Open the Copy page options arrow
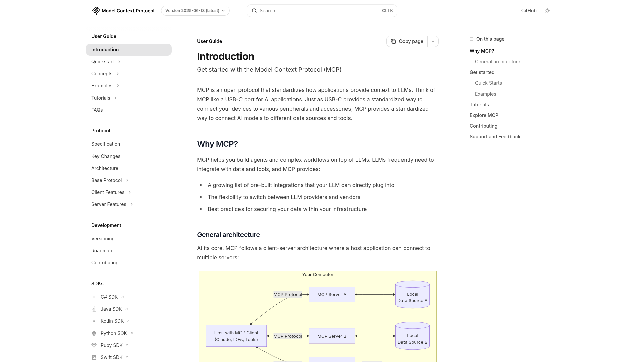Viewport: 644px width, 362px height. (x=433, y=41)
